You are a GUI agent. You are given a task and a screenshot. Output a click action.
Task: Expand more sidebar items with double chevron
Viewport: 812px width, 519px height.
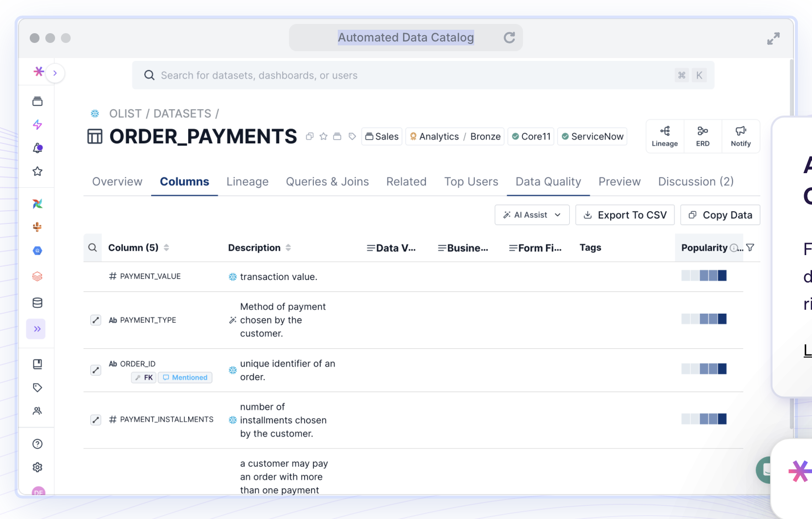[x=37, y=329]
